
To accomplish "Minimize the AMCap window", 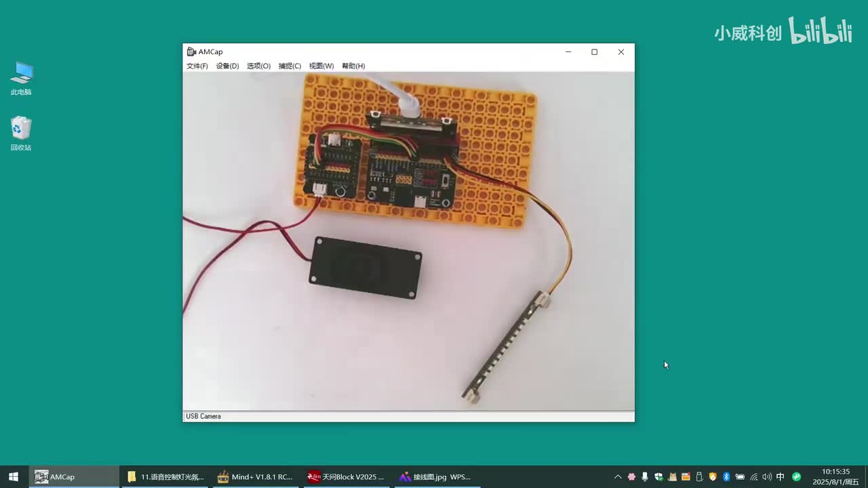I will point(568,52).
